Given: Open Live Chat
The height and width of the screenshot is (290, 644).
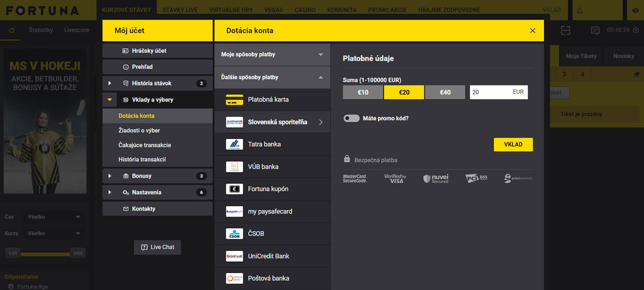Looking at the screenshot, I should 157,247.
